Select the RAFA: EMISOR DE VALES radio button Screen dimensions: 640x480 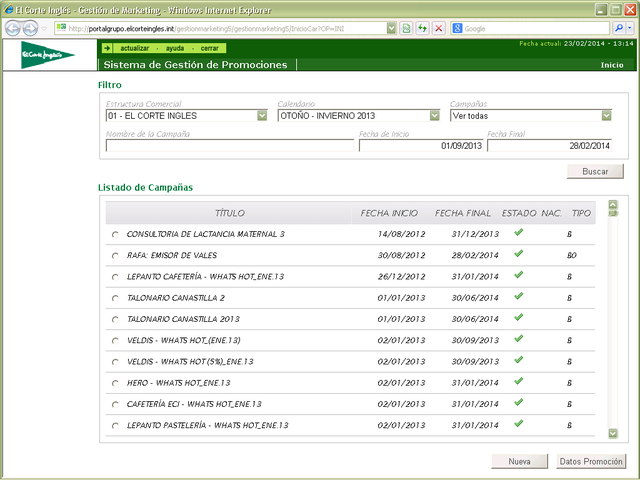pos(115,256)
